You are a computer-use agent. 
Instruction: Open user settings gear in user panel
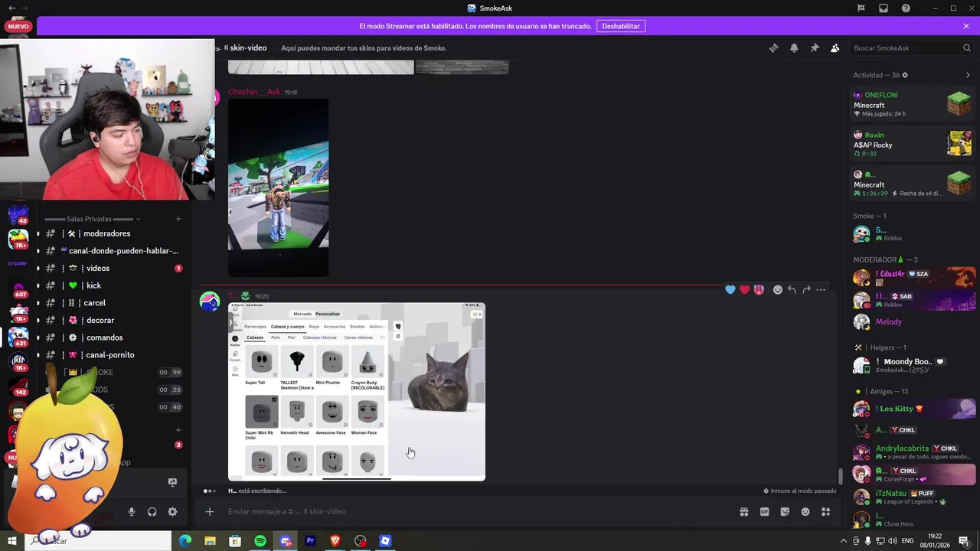click(x=172, y=512)
